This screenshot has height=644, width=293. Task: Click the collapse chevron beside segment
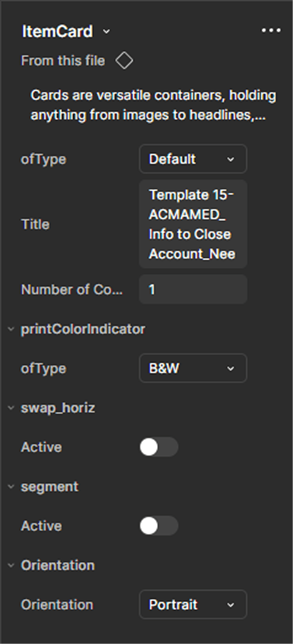click(11, 487)
